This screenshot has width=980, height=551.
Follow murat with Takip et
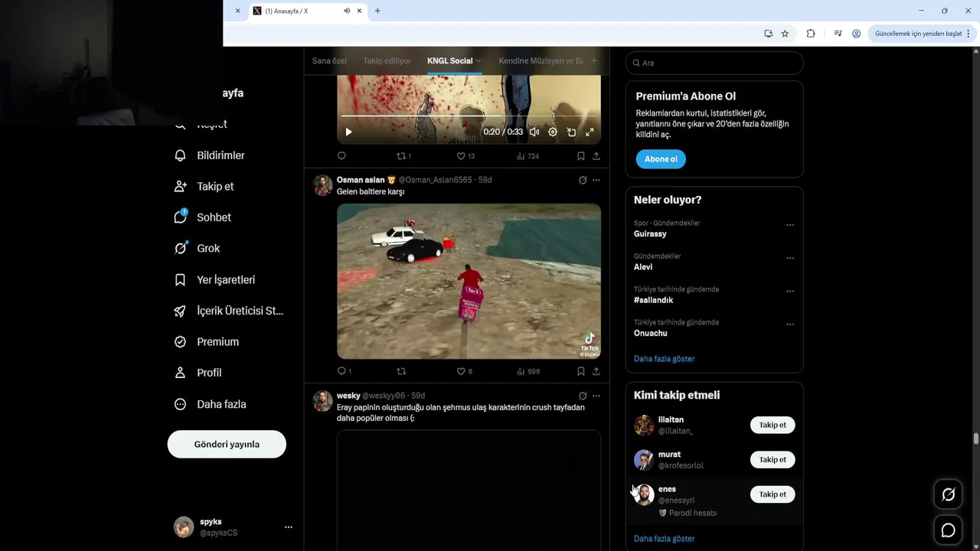(773, 459)
